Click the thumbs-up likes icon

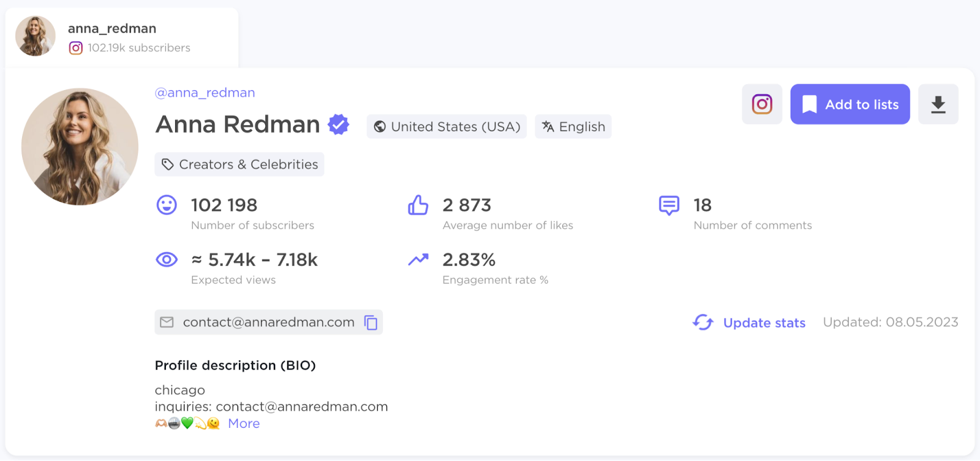click(x=418, y=205)
